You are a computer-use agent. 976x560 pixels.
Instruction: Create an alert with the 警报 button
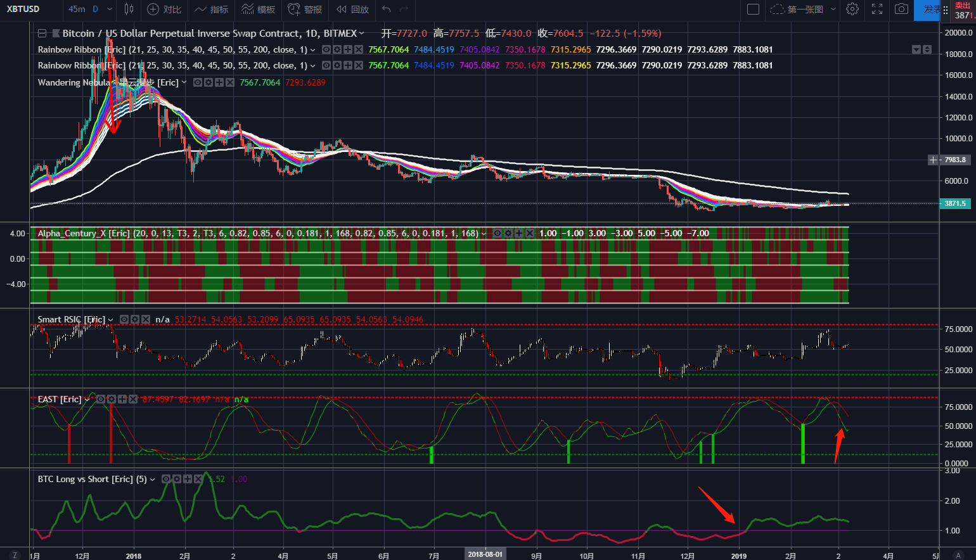[x=305, y=10]
